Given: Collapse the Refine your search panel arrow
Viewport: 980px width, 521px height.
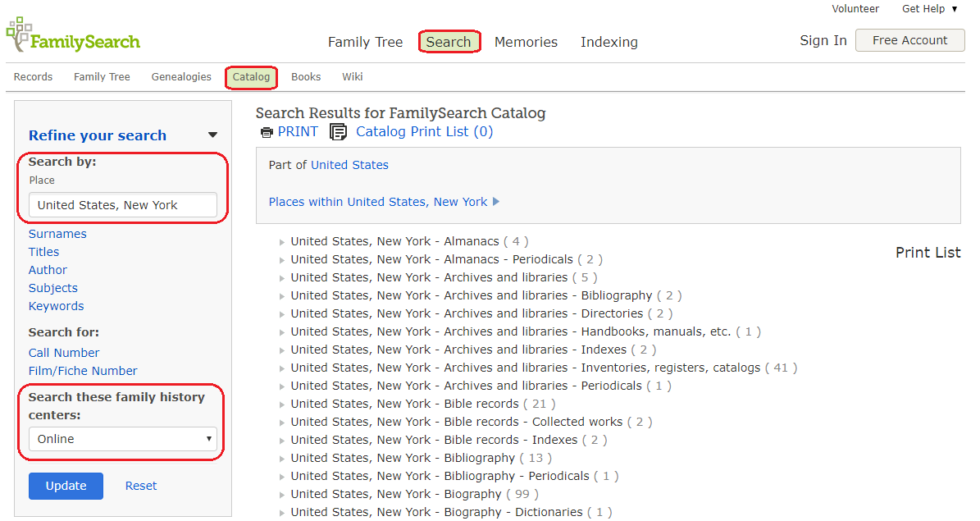Looking at the screenshot, I should [x=212, y=135].
